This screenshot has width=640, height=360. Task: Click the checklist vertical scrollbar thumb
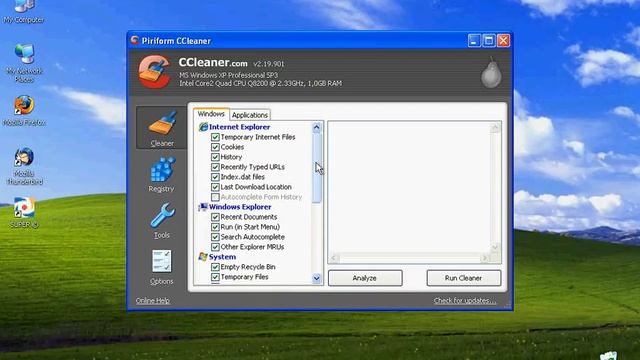pyautogui.click(x=317, y=168)
